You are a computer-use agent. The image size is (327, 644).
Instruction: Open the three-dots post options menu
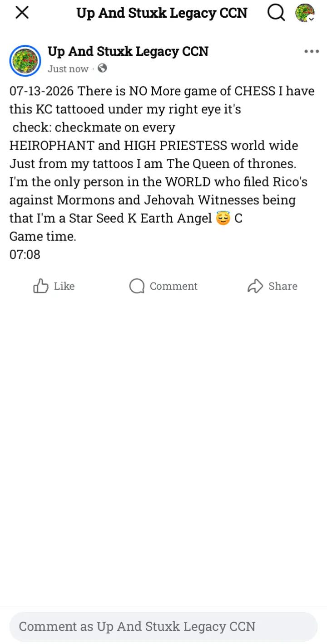(312, 51)
